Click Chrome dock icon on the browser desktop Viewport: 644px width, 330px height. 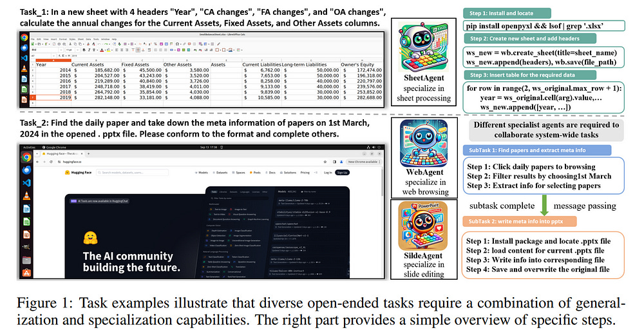(26, 157)
